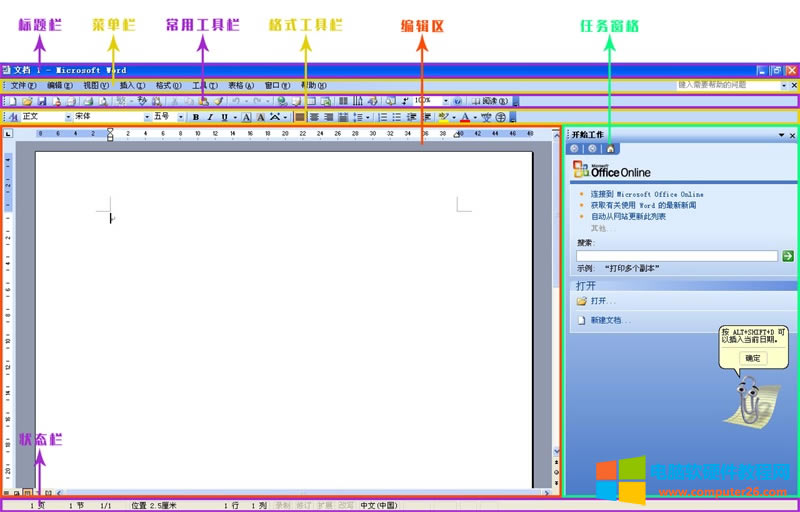Click the Numbering list icon
The height and width of the screenshot is (512, 800).
(x=383, y=117)
